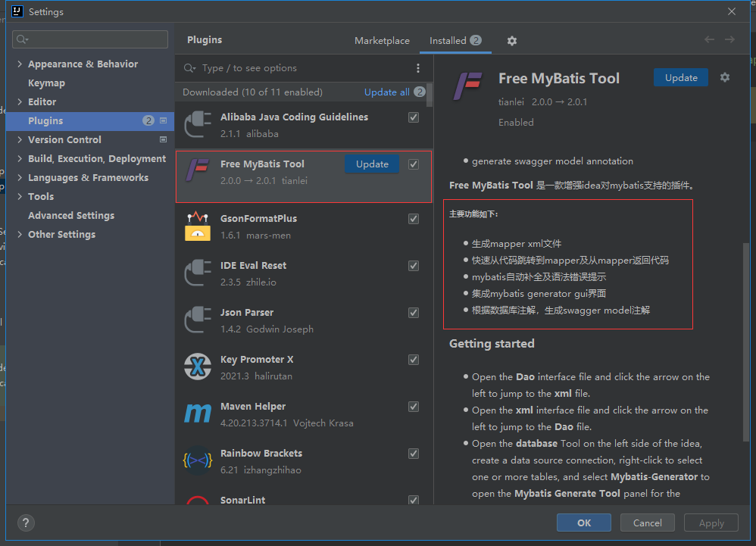Click the Alibaba Java Coding Guidelines plugin icon
756x546 pixels.
(x=198, y=124)
